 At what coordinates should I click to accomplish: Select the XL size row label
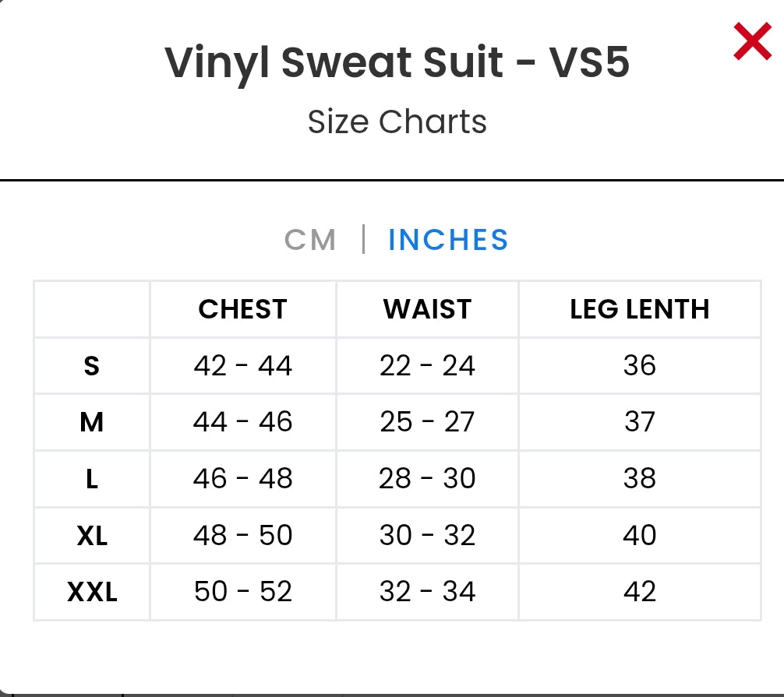tap(92, 536)
